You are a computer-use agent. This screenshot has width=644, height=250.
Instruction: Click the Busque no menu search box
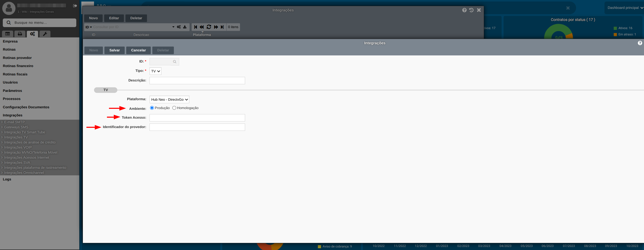40,23
